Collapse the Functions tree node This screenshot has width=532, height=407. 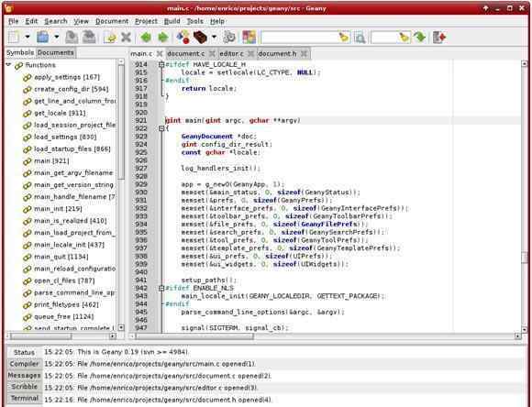coord(8,64)
